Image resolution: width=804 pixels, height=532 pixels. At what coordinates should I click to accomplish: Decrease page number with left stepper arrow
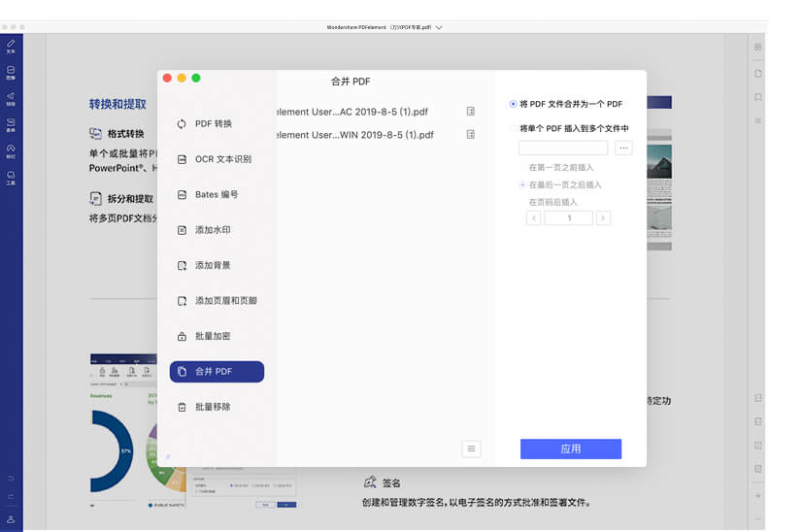(x=533, y=217)
